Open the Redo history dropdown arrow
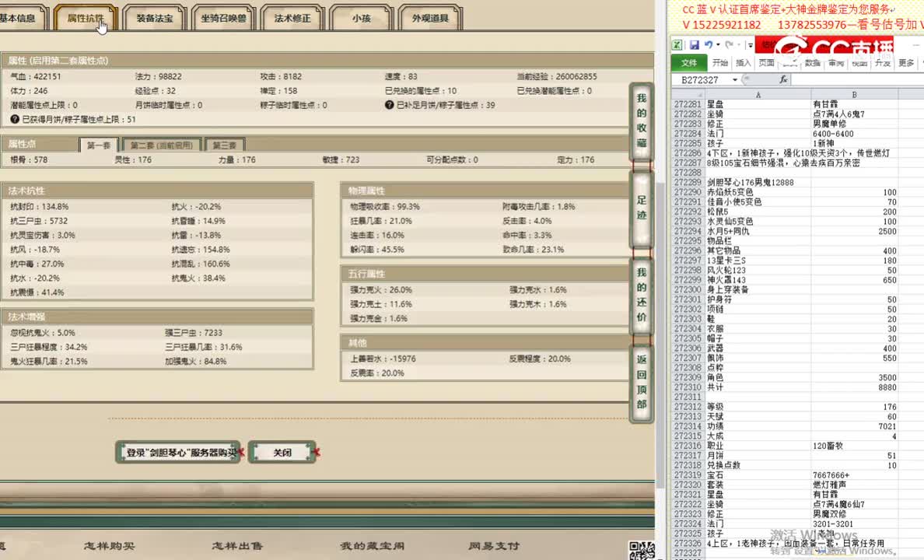This screenshot has width=924, height=560. (739, 45)
